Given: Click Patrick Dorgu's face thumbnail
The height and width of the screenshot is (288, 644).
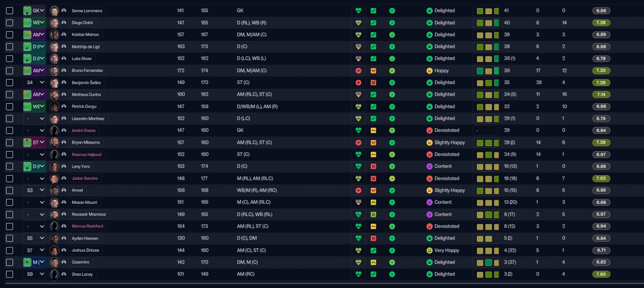Looking at the screenshot, I should pyautogui.click(x=54, y=107).
